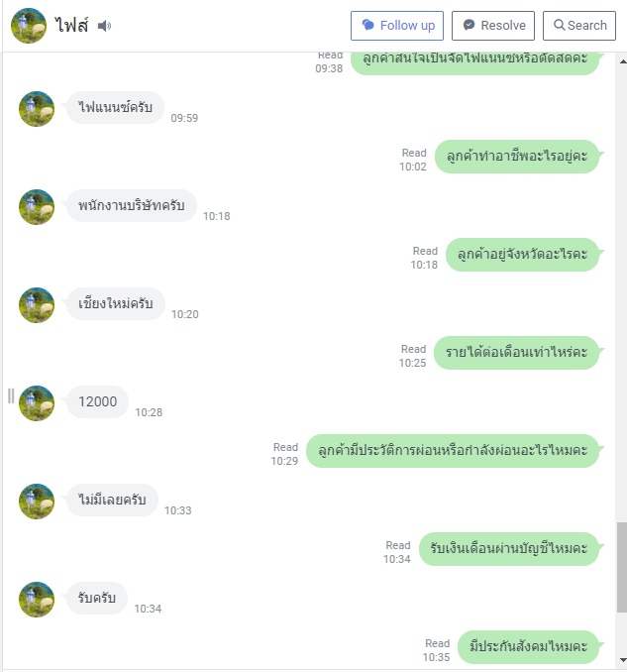The image size is (627, 672).
Task: Click the Follow up button
Action: tap(397, 26)
